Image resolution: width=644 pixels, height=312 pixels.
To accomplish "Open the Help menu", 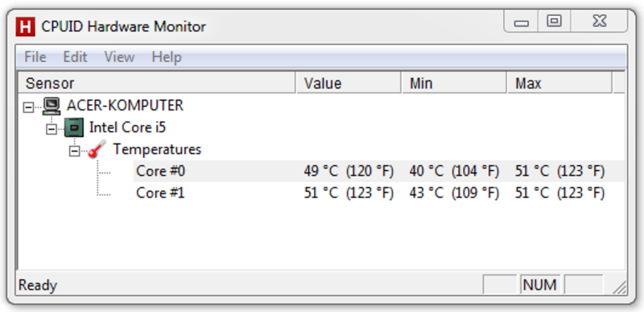I will 167,56.
